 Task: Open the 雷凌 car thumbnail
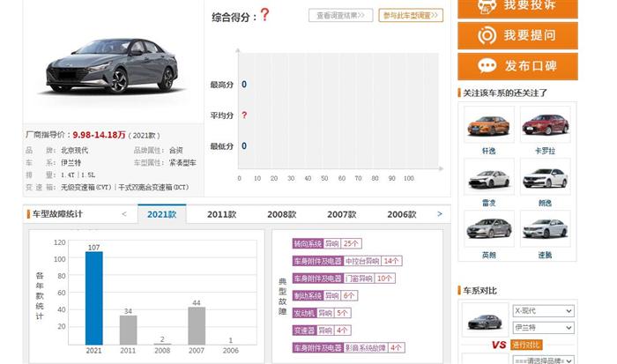click(488, 176)
